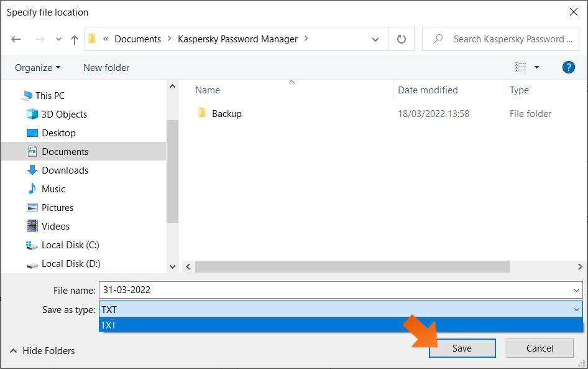This screenshot has height=369, width=588.
Task: Click the navigation pane scroll up arrow
Action: pyautogui.click(x=173, y=86)
